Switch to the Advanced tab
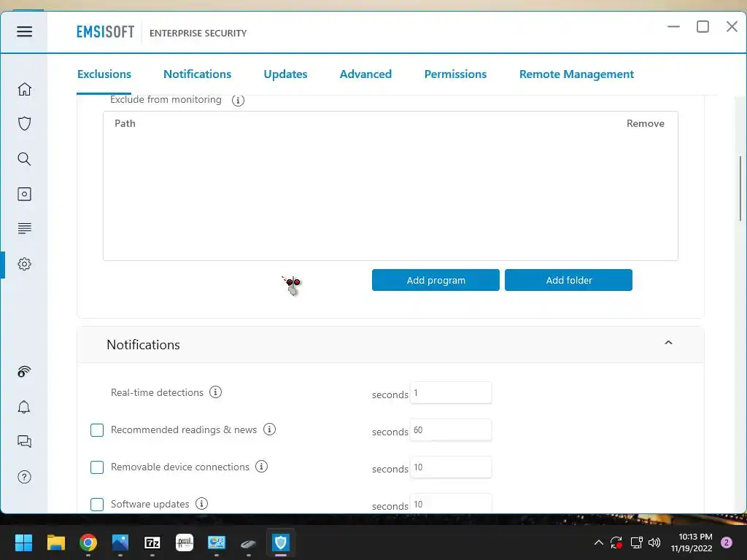Screen dimensions: 747x560 (365, 74)
